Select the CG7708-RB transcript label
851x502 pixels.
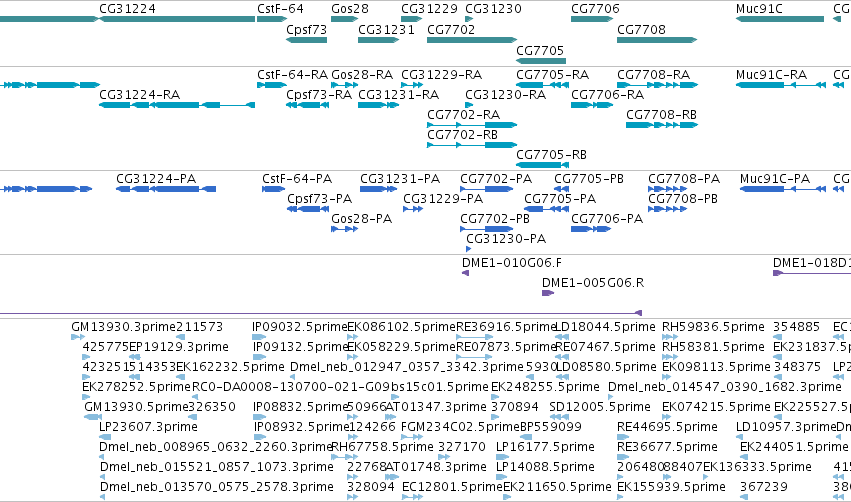pos(661,115)
